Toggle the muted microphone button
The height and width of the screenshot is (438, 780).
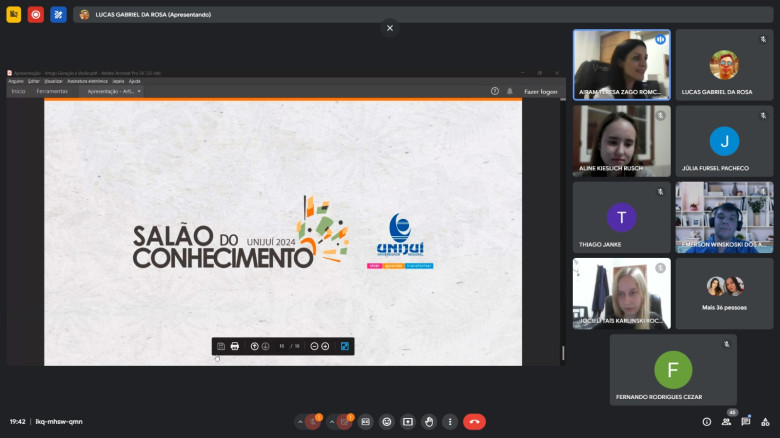313,422
